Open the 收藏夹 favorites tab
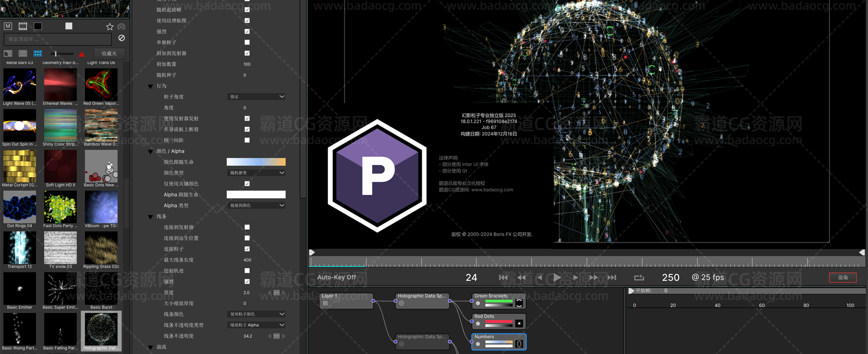Image resolution: width=868 pixels, height=354 pixels. click(x=109, y=53)
